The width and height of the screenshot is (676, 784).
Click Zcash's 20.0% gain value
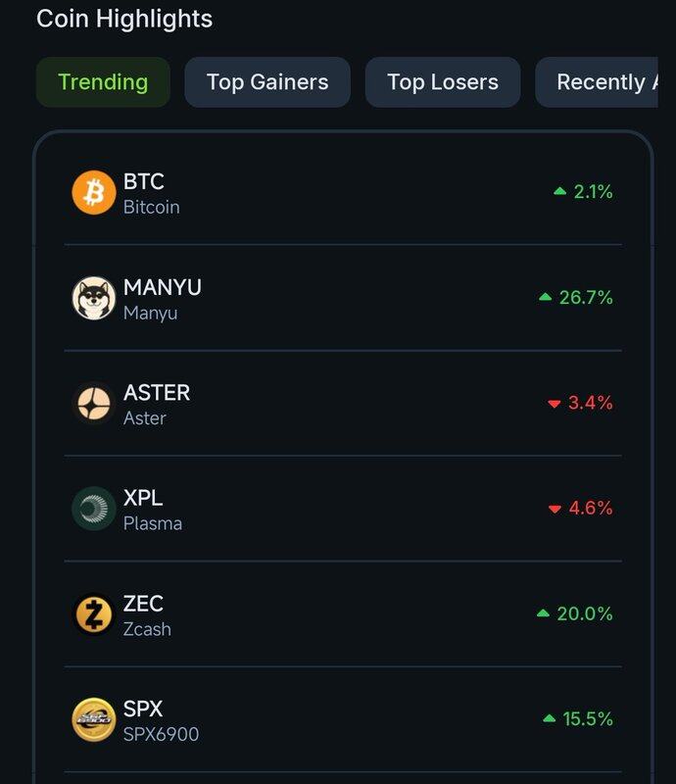pos(576,613)
